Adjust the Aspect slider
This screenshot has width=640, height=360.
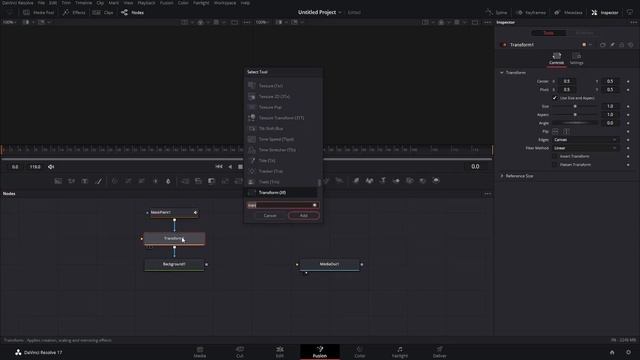tap(575, 115)
